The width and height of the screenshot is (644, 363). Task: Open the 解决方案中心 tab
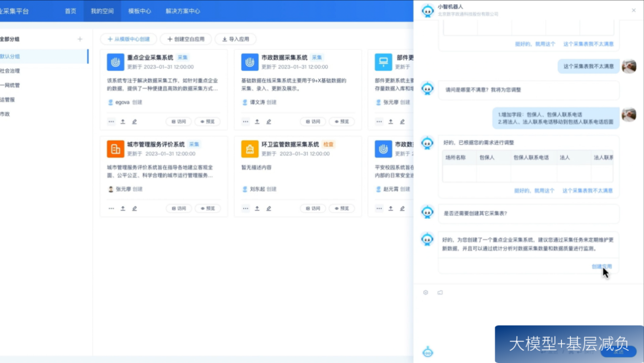pyautogui.click(x=183, y=11)
